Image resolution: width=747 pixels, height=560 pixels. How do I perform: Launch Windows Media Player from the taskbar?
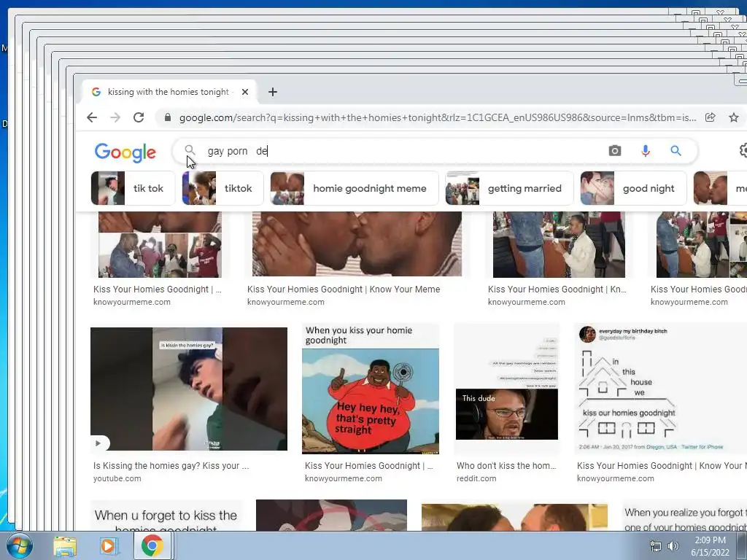click(x=108, y=545)
